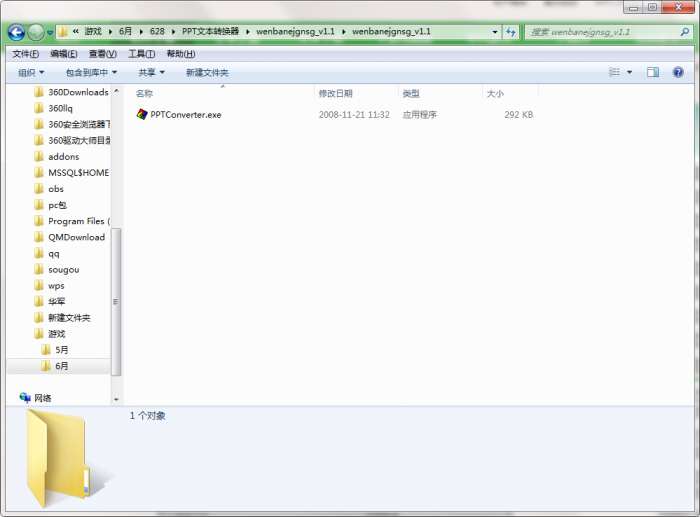Expand the 包含到库中 dropdown

click(92, 72)
